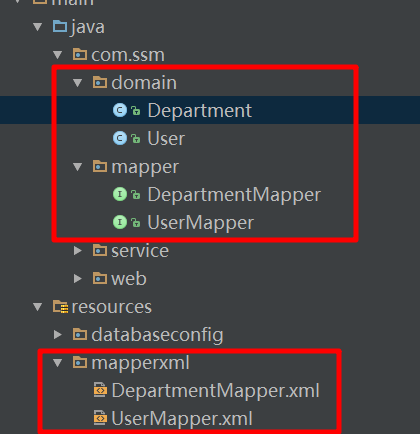The image size is (420, 434).
Task: Click the databaseconfig folder icon
Action: (x=80, y=334)
